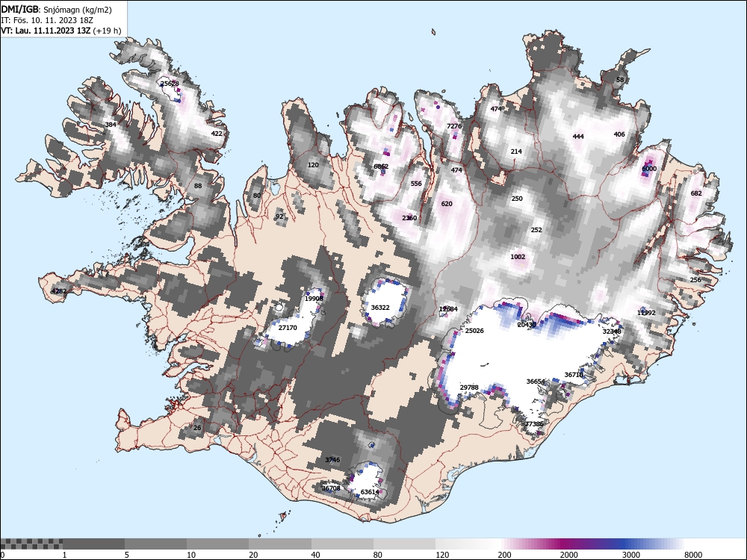Click snow value 25026 on Vatnajökull
Screen dimensions: 747x560
(474, 331)
